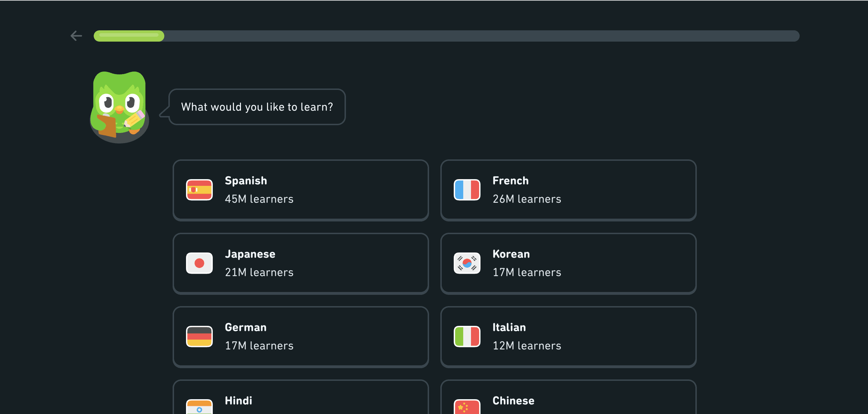Click the Japanese flag icon
This screenshot has width=868, height=414.
(x=199, y=263)
